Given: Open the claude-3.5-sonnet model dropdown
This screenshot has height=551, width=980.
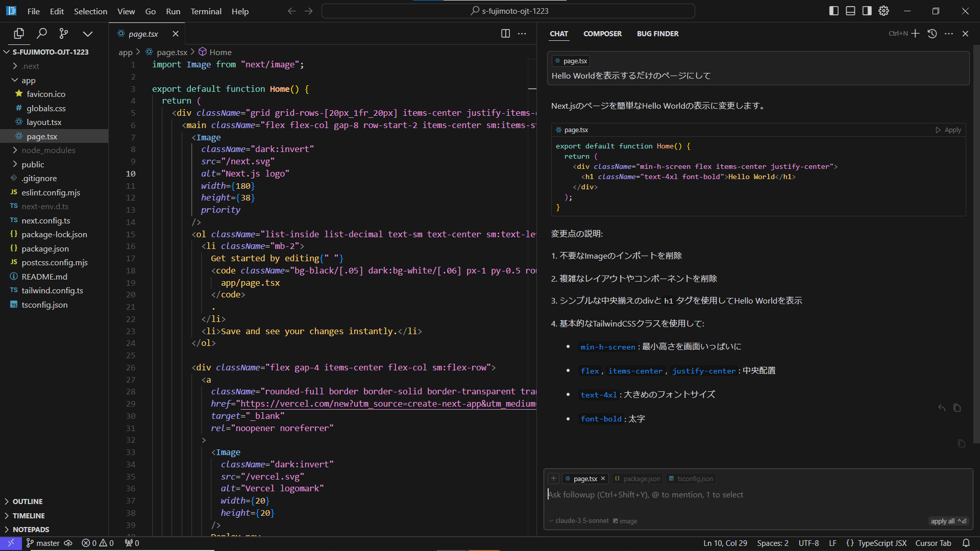Looking at the screenshot, I should pyautogui.click(x=579, y=521).
